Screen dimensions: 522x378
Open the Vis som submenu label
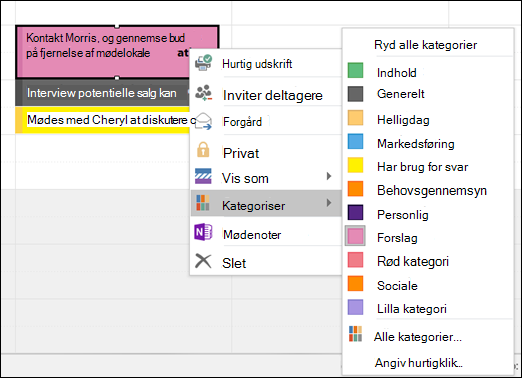(245, 178)
